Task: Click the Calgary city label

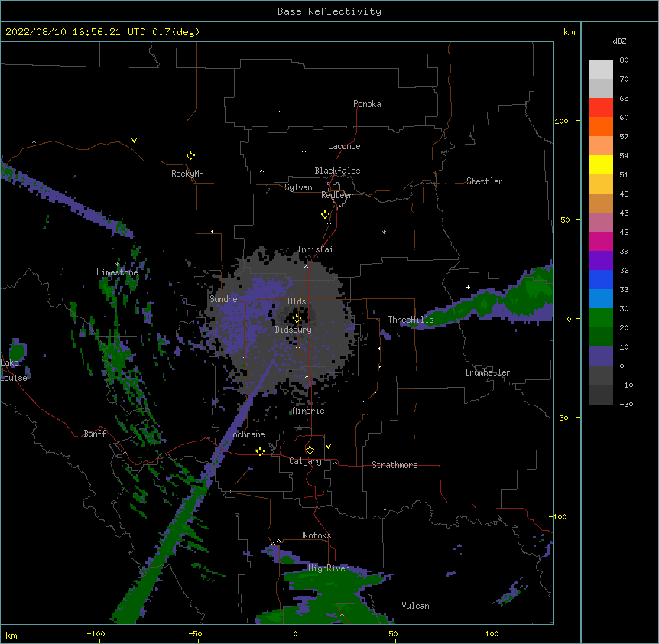Action: 306,461
